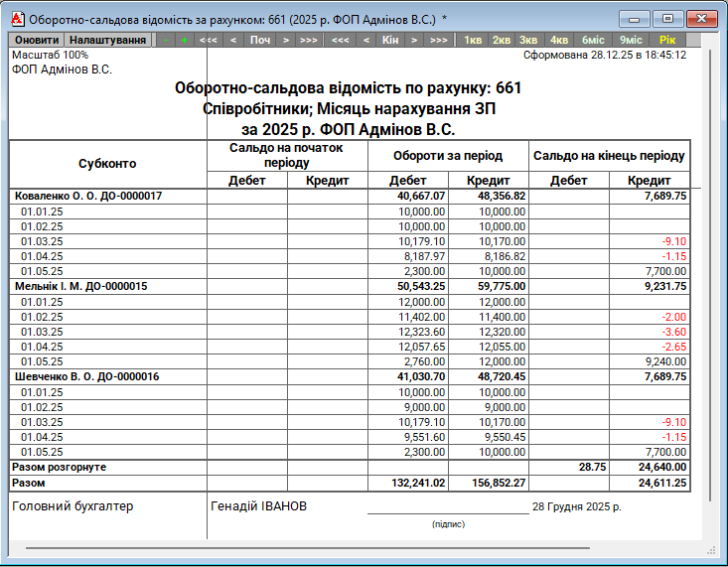The width and height of the screenshot is (728, 567).
Task: Collapse the Шевченко В. О. ДО-0000016 group
Action: point(86,376)
